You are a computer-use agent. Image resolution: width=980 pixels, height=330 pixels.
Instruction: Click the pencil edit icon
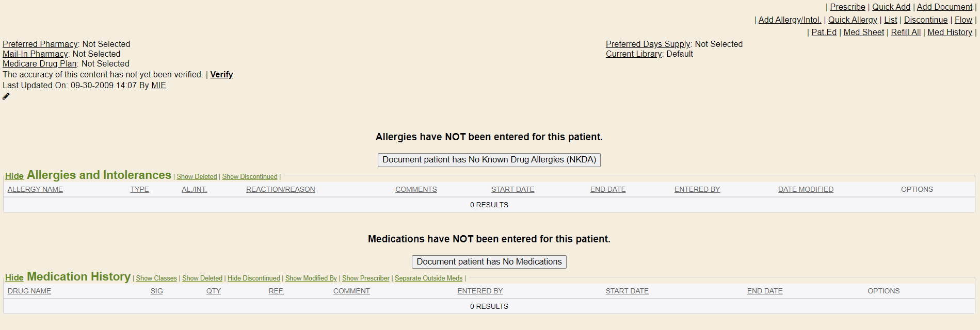coord(6,96)
